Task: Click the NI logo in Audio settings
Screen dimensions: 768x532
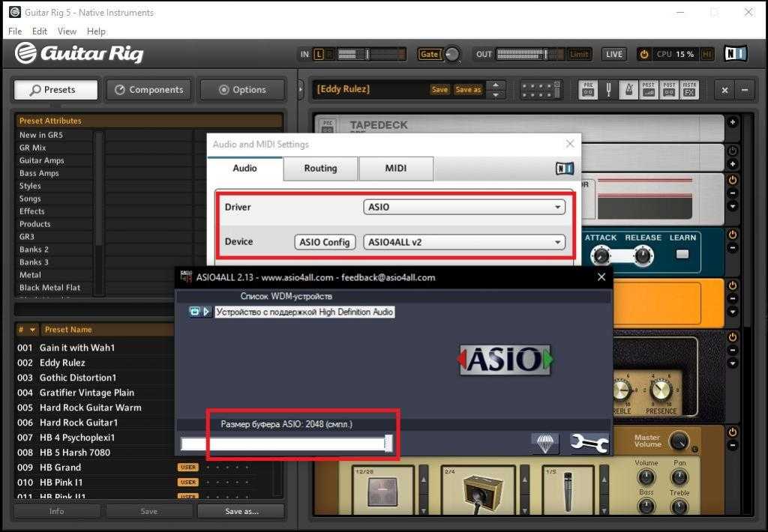Action: click(564, 169)
